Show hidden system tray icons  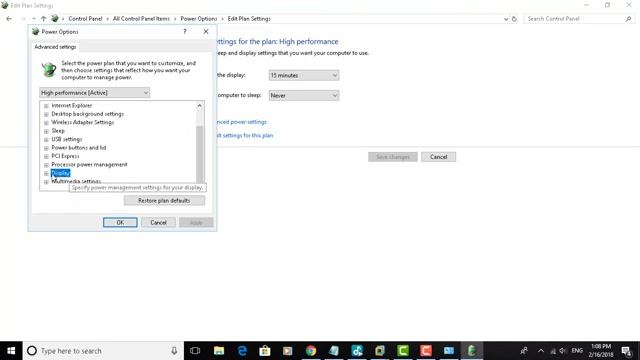541,351
